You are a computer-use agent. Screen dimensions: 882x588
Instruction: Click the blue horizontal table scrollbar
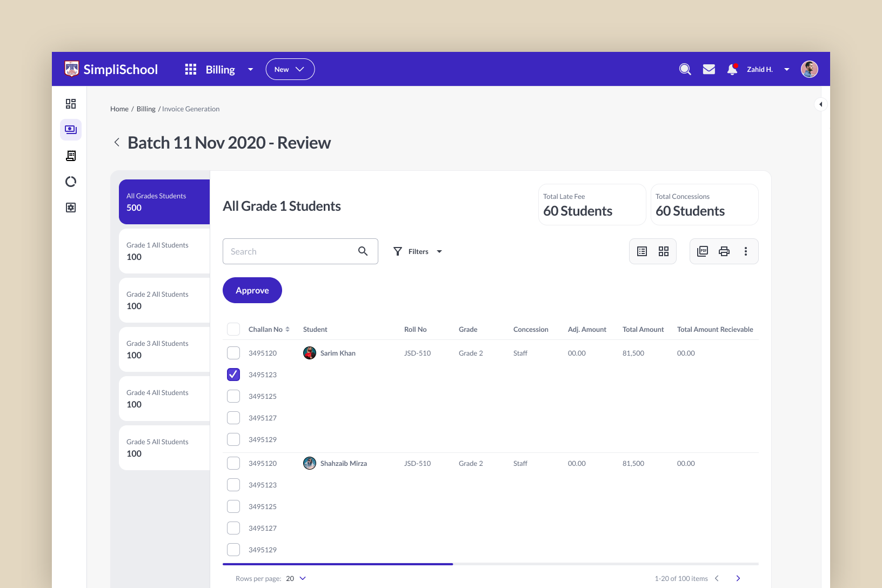click(338, 564)
